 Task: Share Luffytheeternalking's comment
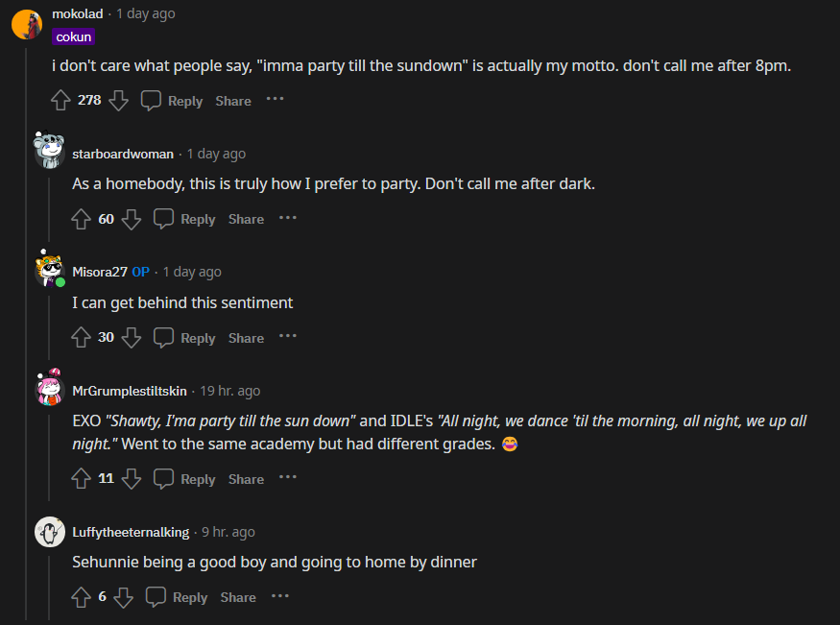pos(237,596)
